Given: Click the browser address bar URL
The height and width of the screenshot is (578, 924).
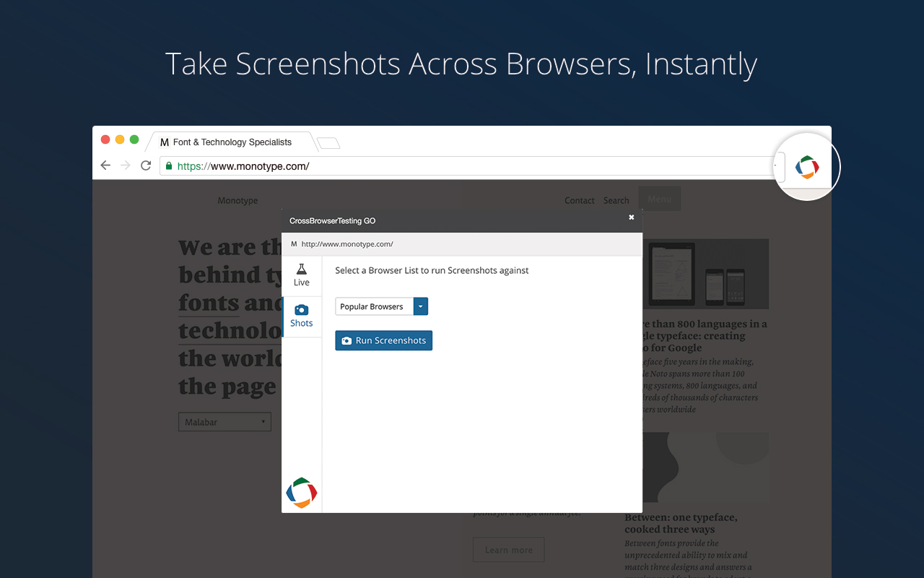Looking at the screenshot, I should [x=243, y=166].
